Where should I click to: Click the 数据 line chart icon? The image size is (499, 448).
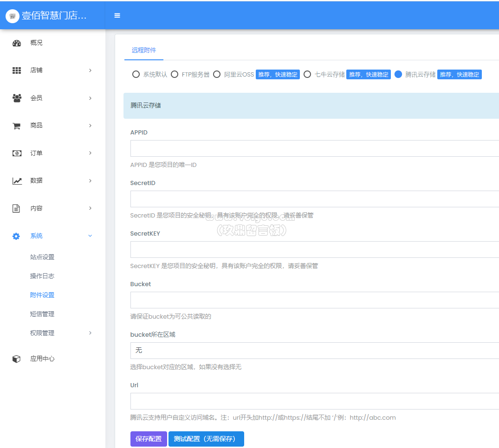[17, 181]
